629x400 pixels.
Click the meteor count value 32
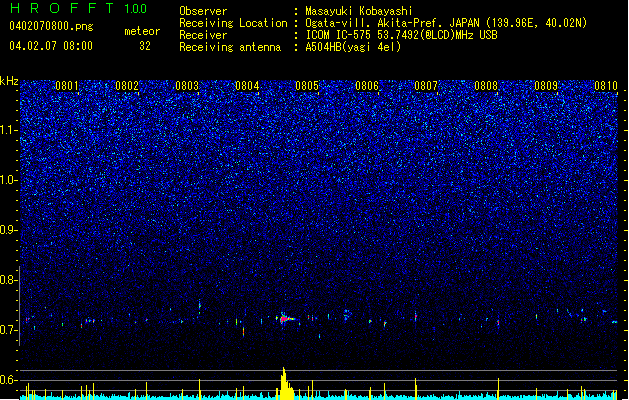145,46
